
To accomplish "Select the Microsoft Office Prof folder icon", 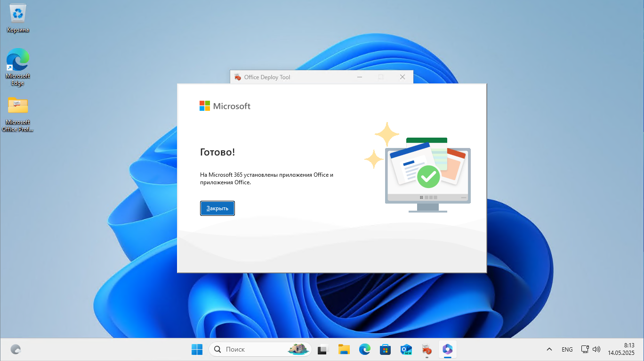I will (x=18, y=114).
